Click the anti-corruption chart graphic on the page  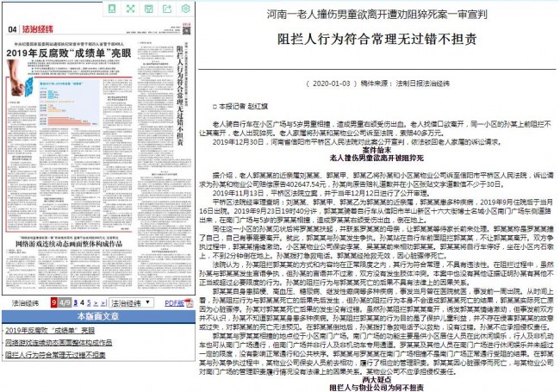[69, 103]
